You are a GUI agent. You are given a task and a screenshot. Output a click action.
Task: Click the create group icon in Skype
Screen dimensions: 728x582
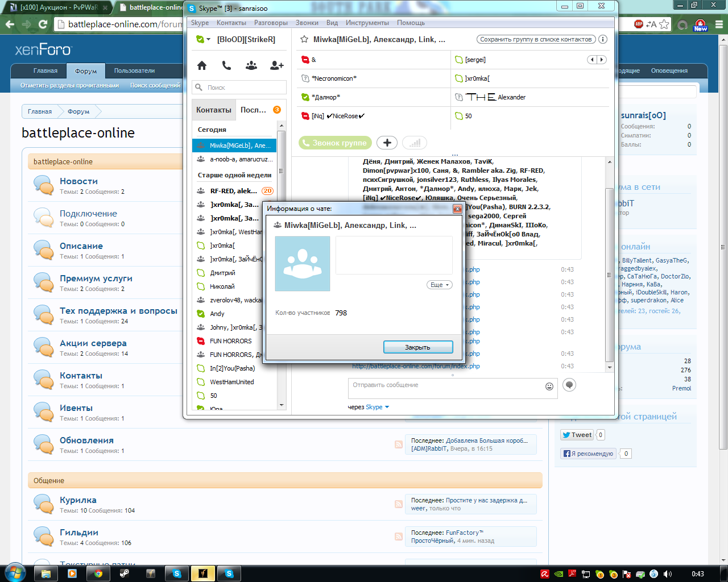point(251,65)
